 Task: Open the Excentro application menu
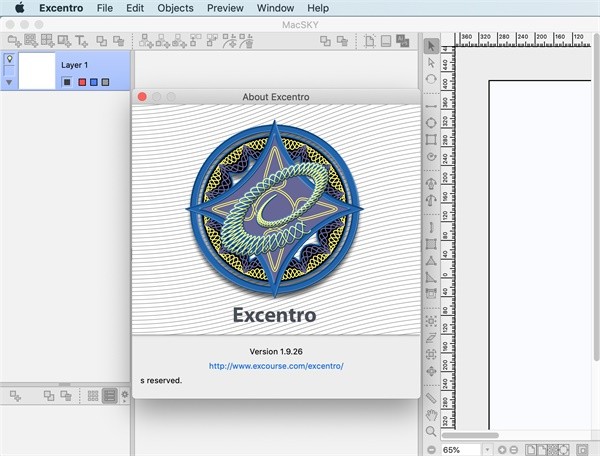(x=61, y=8)
